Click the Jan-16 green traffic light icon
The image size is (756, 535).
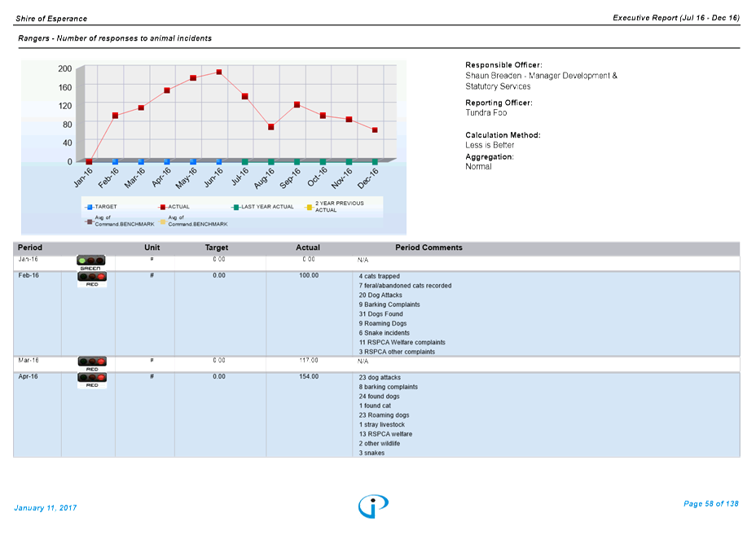point(90,261)
